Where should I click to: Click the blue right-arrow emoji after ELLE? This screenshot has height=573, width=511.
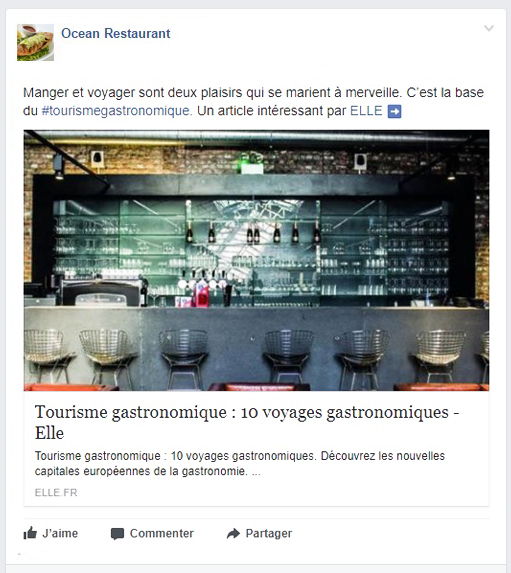point(394,111)
